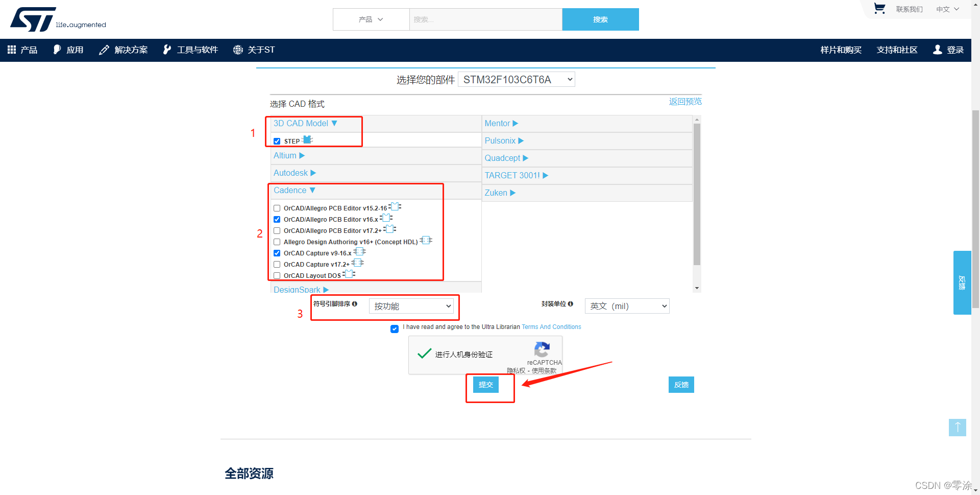Open the 中文 language dropdown
This screenshot has height=495, width=980.
(x=948, y=9)
